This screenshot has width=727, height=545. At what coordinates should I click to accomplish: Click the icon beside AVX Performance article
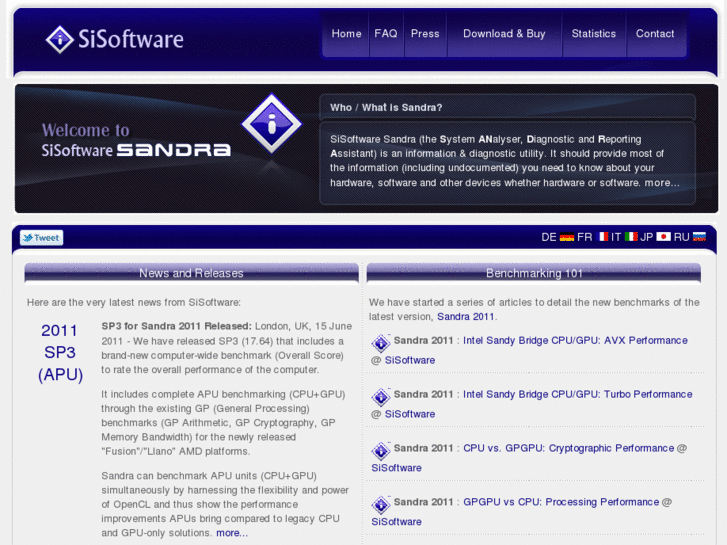(381, 343)
